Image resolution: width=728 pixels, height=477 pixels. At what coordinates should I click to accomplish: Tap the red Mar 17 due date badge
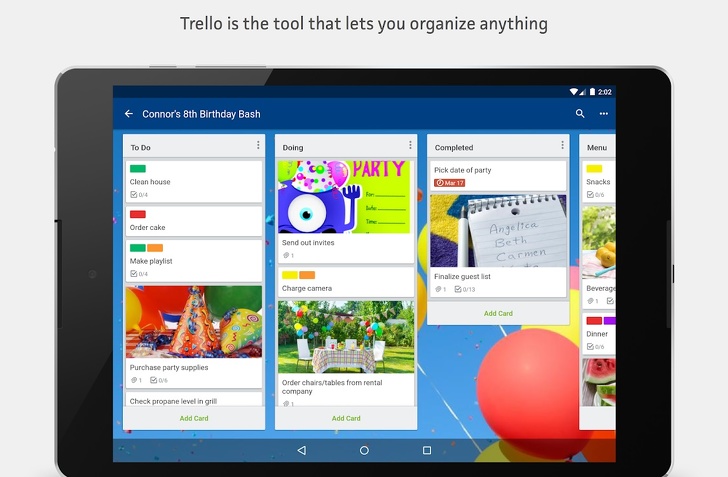point(450,183)
